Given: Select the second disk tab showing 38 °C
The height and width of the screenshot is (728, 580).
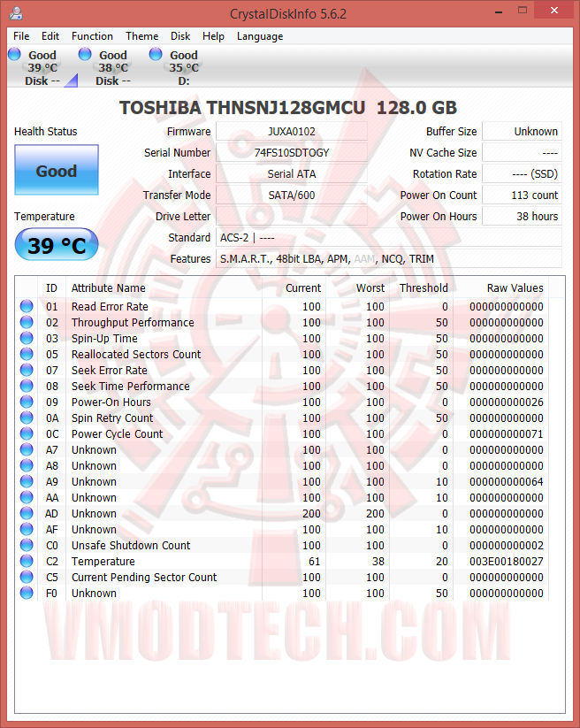Looking at the screenshot, I should 113,68.
